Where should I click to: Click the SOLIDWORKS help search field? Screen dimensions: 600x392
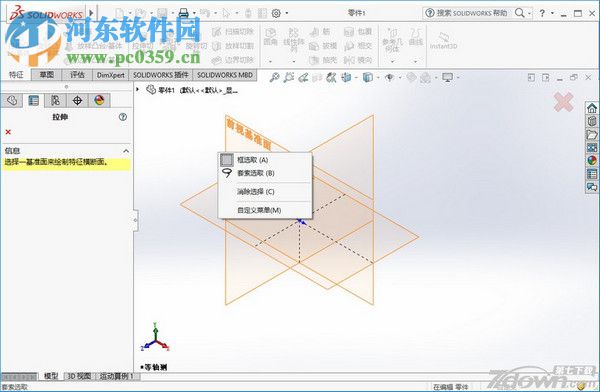tap(472, 13)
